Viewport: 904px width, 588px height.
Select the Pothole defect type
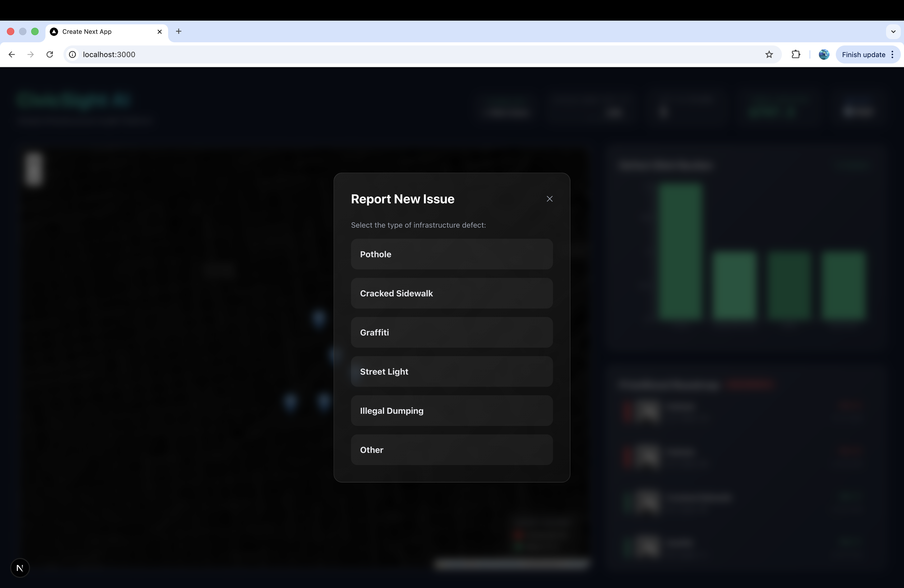click(x=451, y=254)
